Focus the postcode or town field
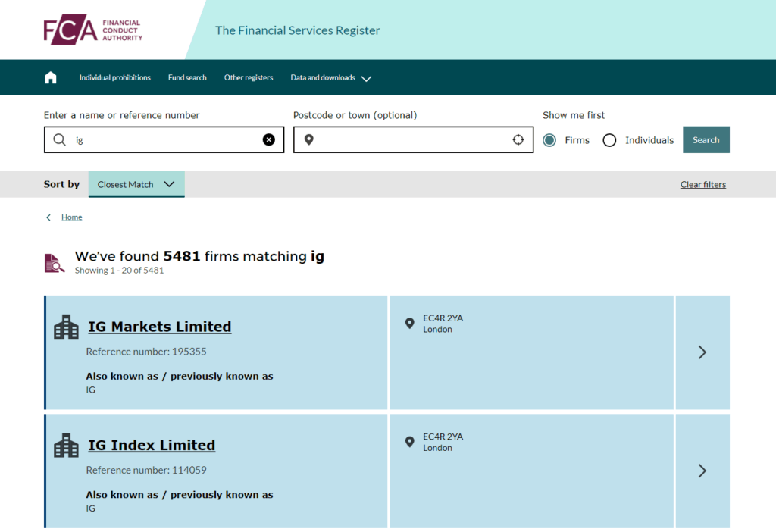The width and height of the screenshot is (776, 532). point(413,140)
